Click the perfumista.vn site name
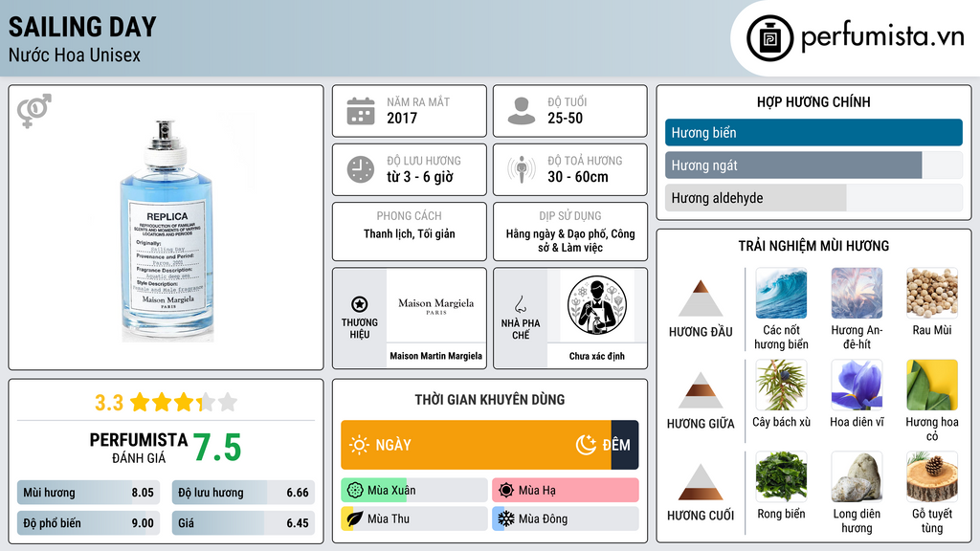The width and height of the screenshot is (980, 551). tap(882, 36)
